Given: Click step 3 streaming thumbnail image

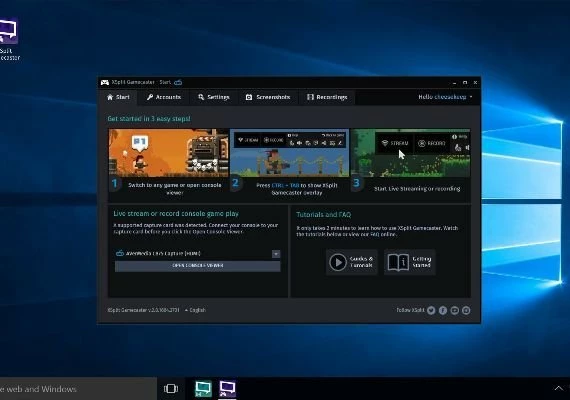Looking at the screenshot, I should [x=410, y=153].
